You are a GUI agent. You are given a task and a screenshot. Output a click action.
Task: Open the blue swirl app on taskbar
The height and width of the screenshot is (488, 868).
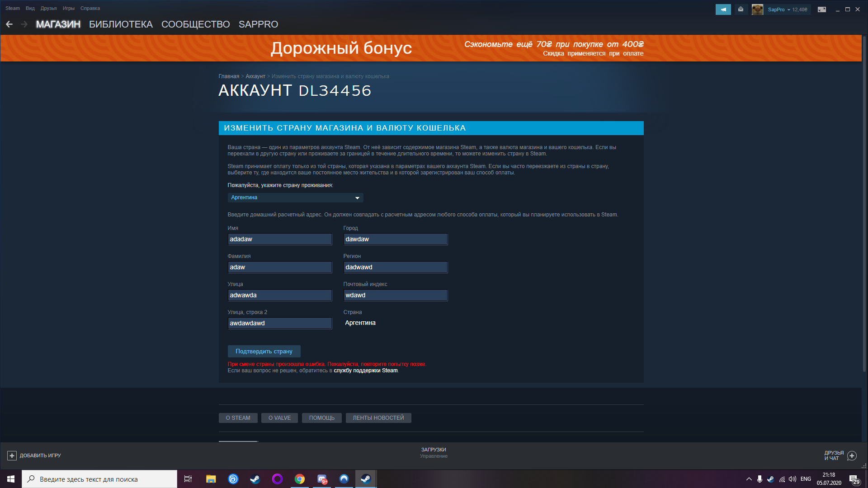[x=233, y=479]
